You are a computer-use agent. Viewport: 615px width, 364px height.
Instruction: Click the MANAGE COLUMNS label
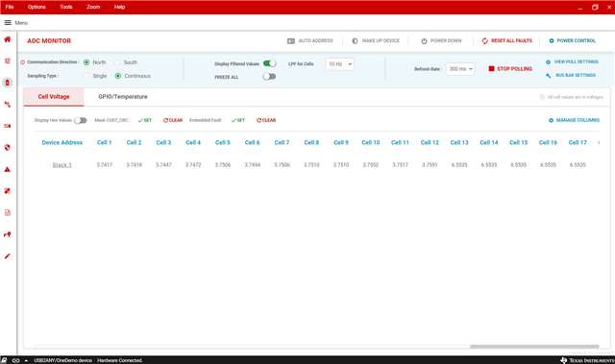click(578, 120)
